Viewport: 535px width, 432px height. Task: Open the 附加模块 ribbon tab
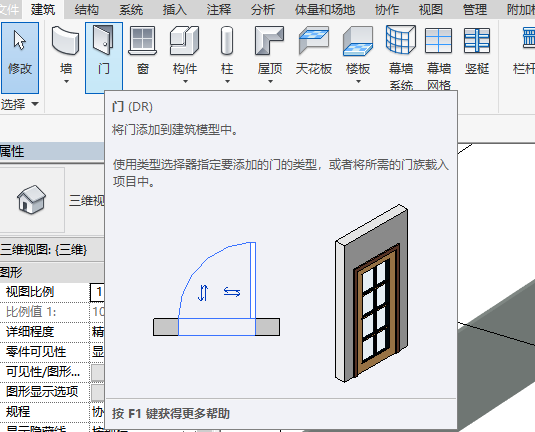[520, 9]
